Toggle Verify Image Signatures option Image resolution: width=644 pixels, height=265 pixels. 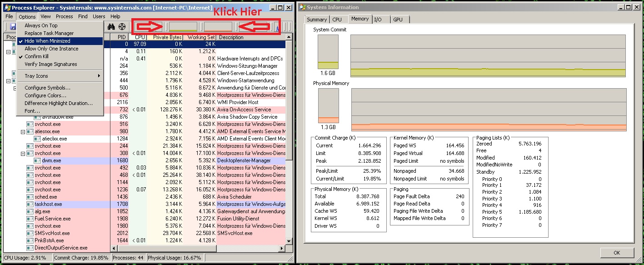(60, 64)
